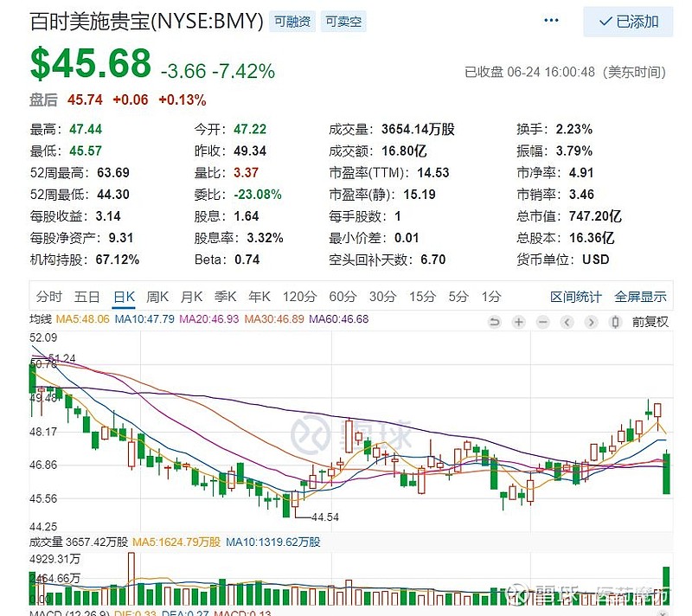Image resolution: width=692 pixels, height=616 pixels.
Task: Click the 可融资 tag
Action: click(x=291, y=22)
